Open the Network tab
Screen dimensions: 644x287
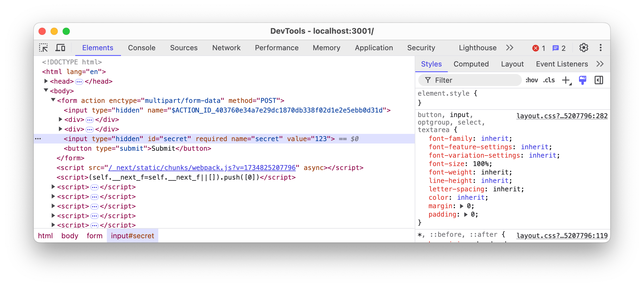click(x=226, y=48)
